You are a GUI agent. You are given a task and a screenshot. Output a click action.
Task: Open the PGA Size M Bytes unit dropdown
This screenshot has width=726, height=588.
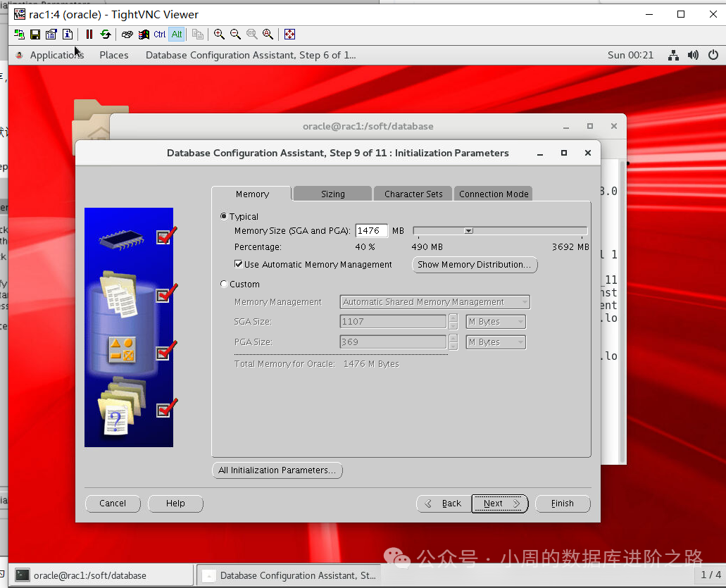(x=496, y=342)
